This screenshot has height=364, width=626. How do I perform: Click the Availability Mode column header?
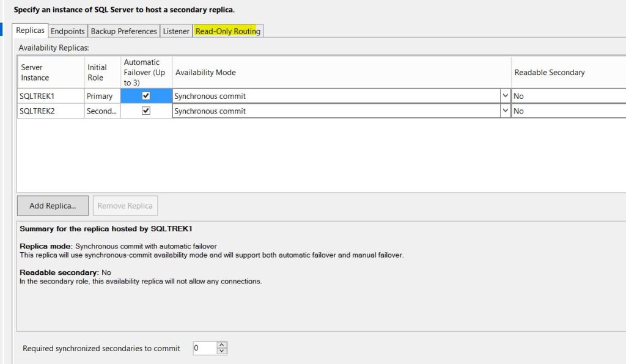click(341, 72)
